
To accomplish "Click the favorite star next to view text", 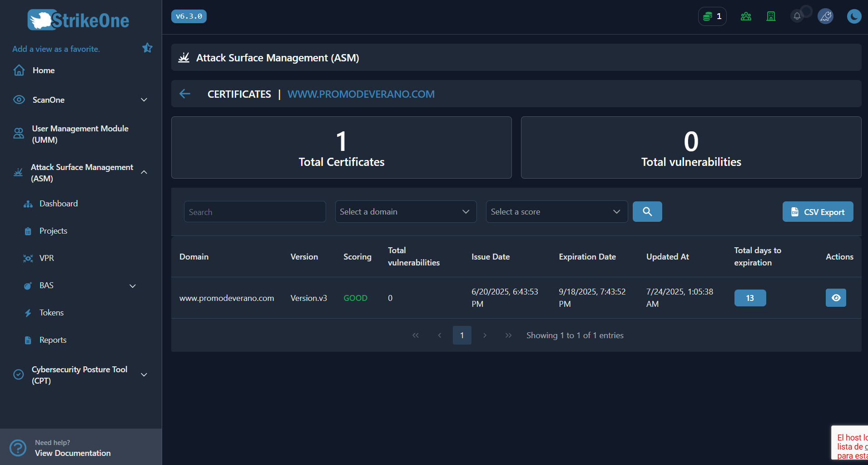I will [147, 47].
